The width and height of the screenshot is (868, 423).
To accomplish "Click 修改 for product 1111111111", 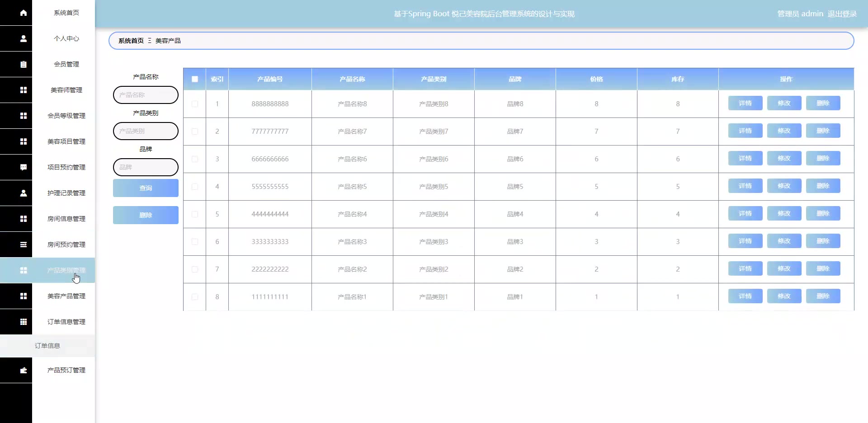I will point(784,296).
